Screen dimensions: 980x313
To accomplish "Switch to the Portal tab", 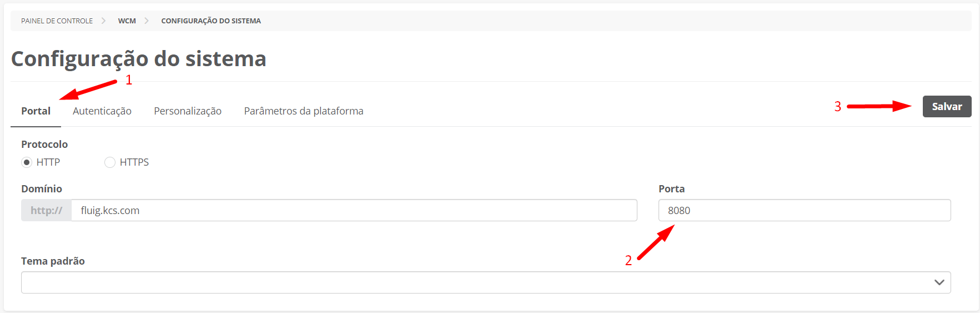I will [x=36, y=111].
